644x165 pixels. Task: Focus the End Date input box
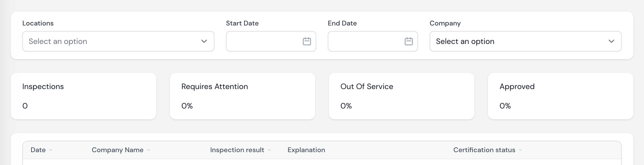coord(366,41)
